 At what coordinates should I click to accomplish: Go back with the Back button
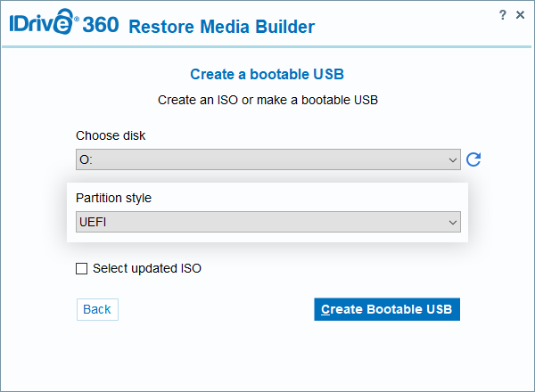(x=97, y=309)
